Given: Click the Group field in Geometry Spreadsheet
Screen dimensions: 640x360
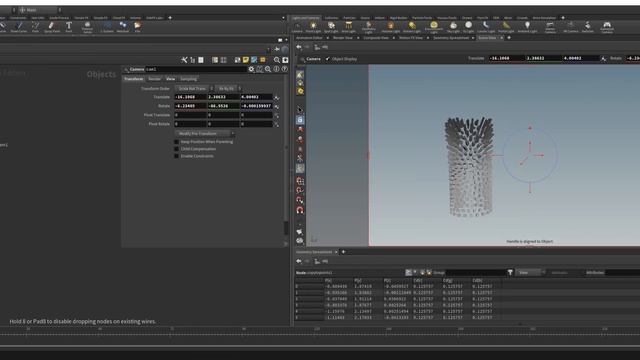Looking at the screenshot, I should coord(476,272).
